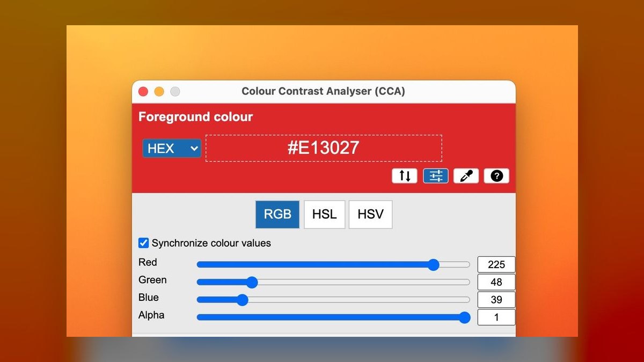This screenshot has width=644, height=362.
Task: Switch to the RGB tab
Action: tap(277, 215)
